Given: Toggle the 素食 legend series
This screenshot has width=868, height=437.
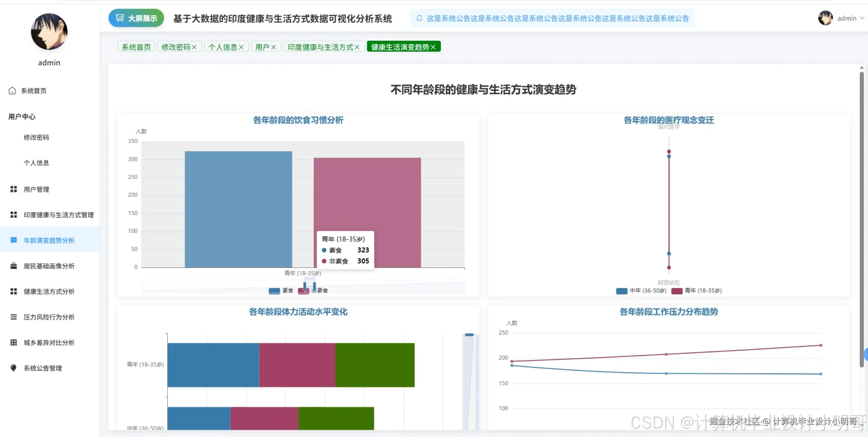Looking at the screenshot, I should tap(274, 291).
